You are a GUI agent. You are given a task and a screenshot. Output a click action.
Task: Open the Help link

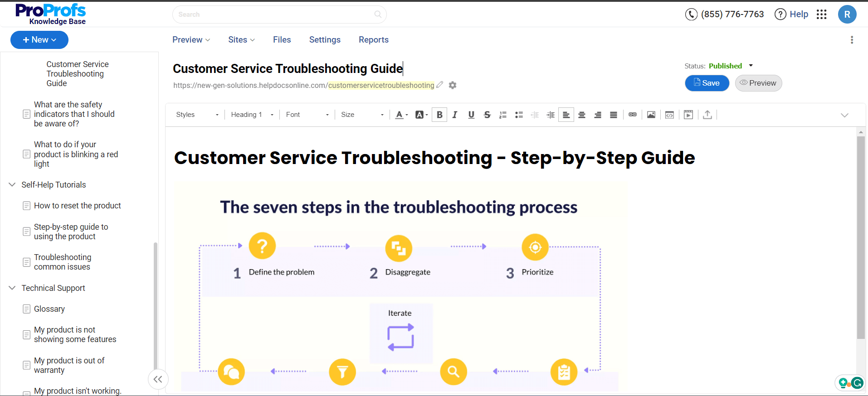pyautogui.click(x=791, y=14)
